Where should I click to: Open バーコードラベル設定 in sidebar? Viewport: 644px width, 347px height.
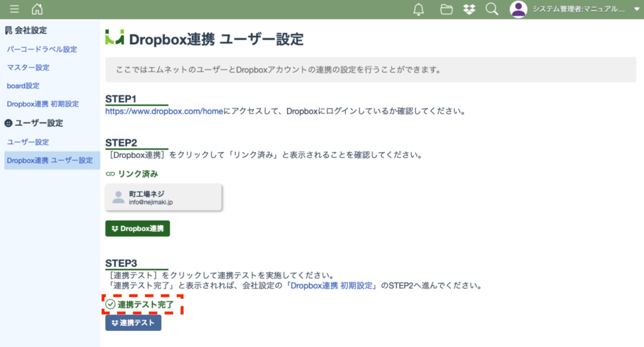point(42,49)
